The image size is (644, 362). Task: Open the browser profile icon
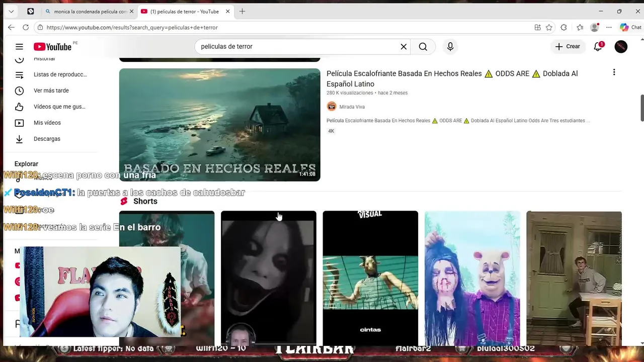[x=595, y=27]
